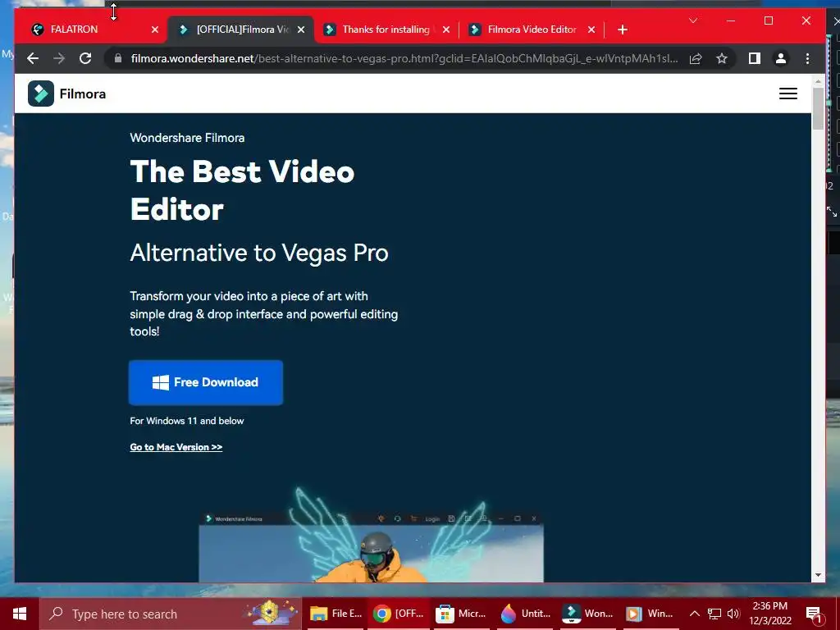Open the clock showing 2:36 PM
Image resolution: width=840 pixels, height=630 pixels.
coord(769,614)
